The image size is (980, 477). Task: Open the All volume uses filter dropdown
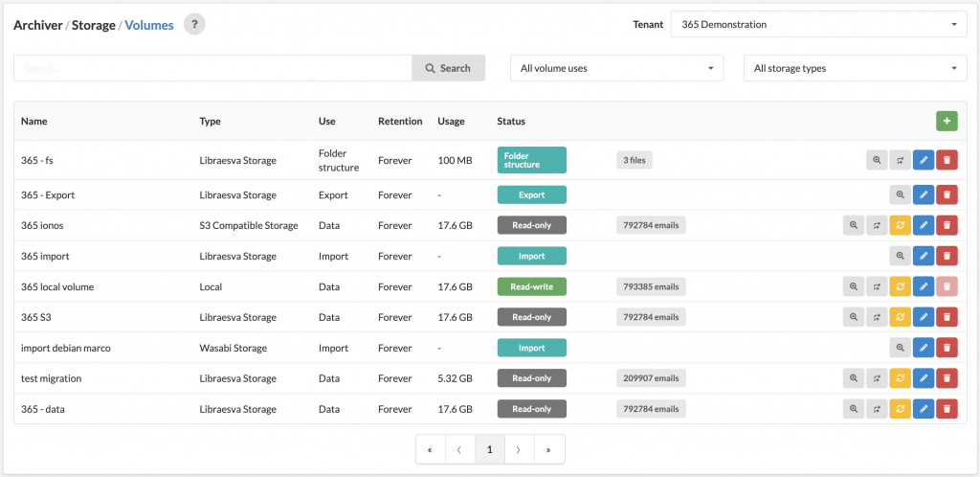pos(617,68)
